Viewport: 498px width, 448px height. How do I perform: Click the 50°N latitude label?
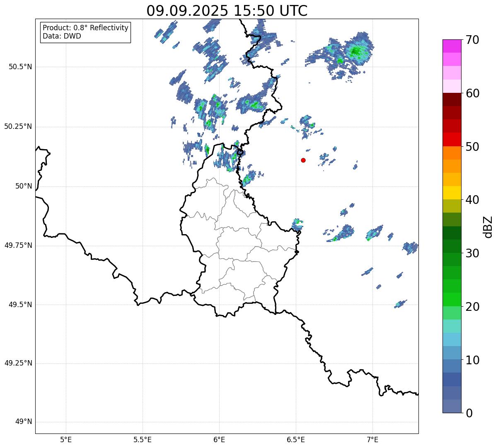point(24,186)
